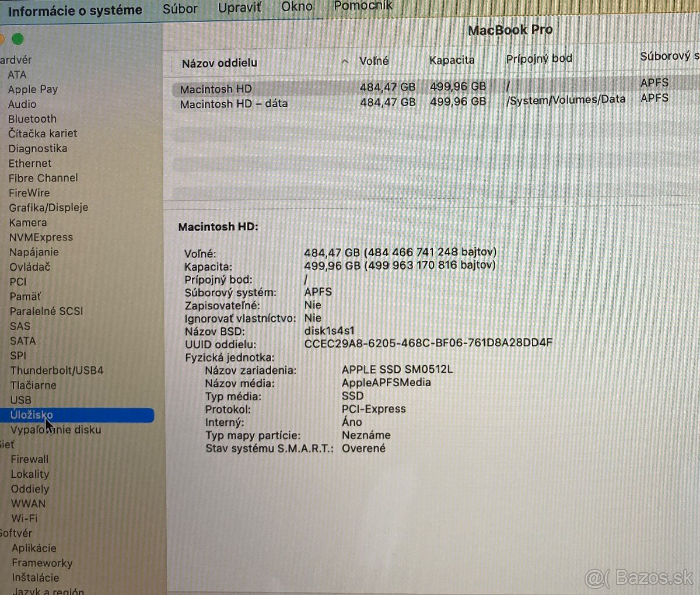Open the Pomocník menu
Screen dimensions: 700x595
[363, 6]
